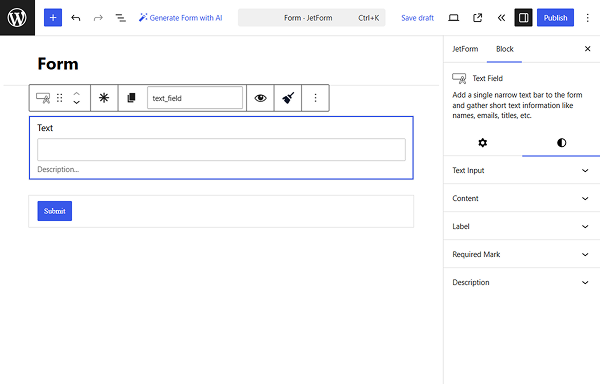Click the broom clear styles icon
The width and height of the screenshot is (600, 384).
tap(288, 98)
